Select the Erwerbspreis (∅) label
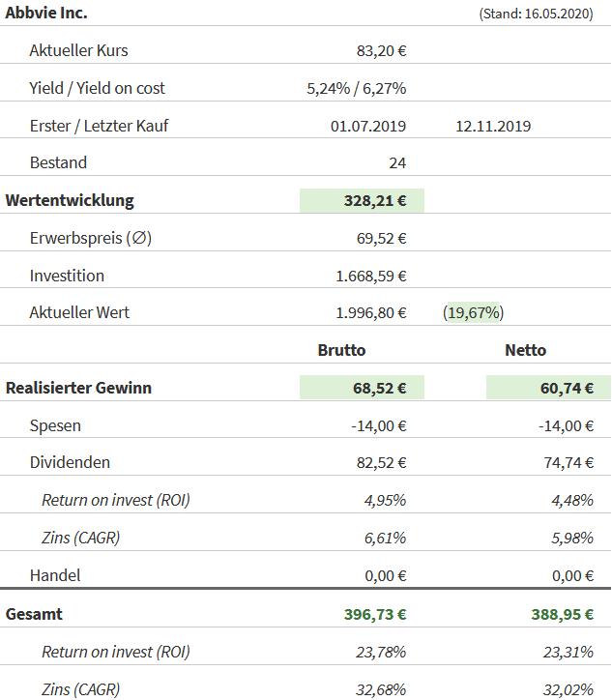Viewport: 612px width, 700px height. pos(90,238)
